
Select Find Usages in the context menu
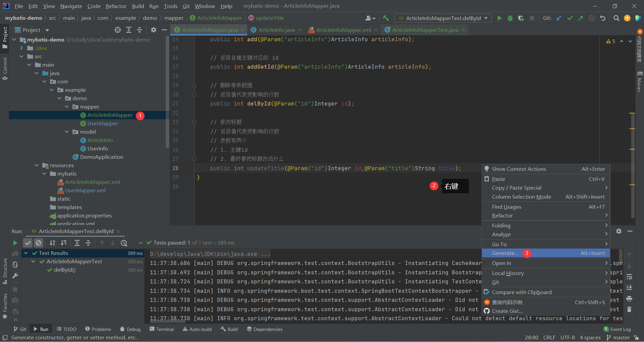pos(546,207)
